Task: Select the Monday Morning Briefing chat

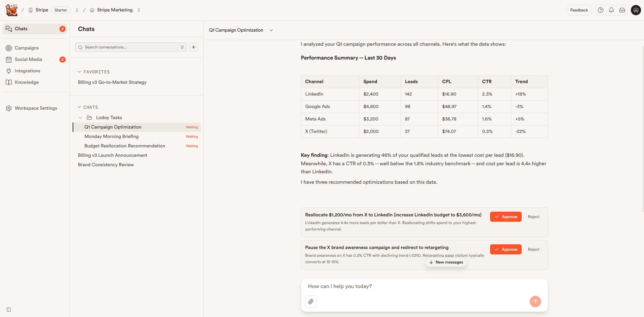Action: click(x=112, y=137)
